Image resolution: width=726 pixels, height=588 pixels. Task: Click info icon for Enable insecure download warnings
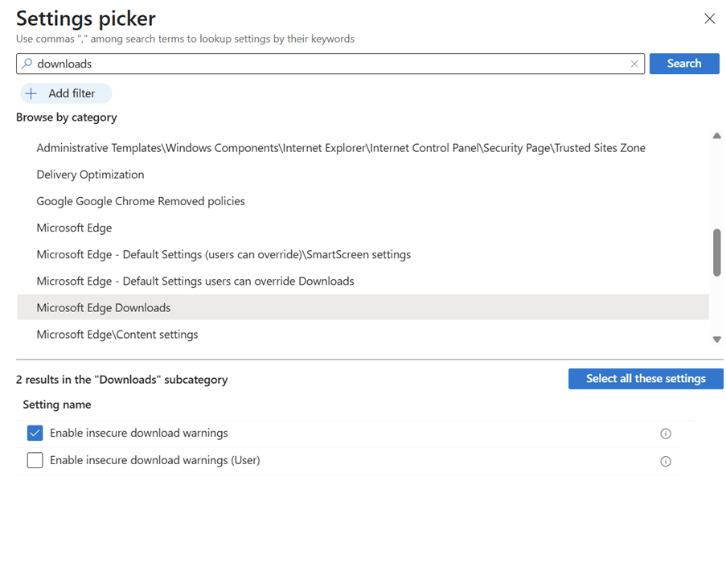click(665, 434)
